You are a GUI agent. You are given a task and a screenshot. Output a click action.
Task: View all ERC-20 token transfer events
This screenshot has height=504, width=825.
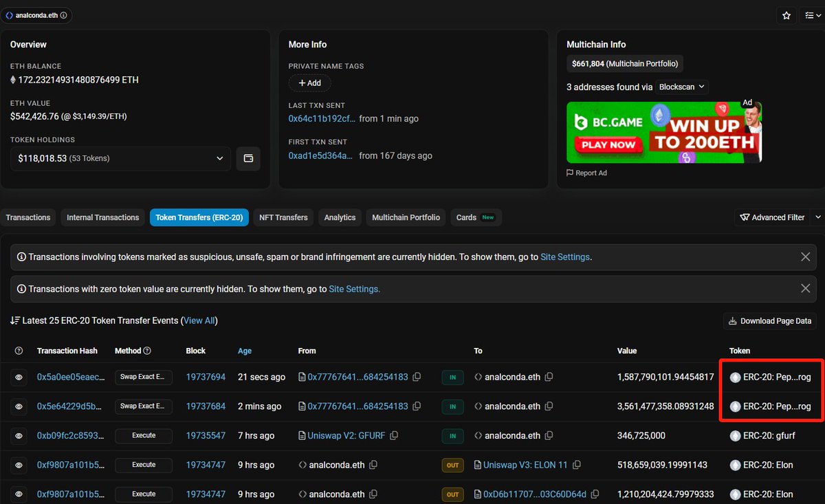199,321
